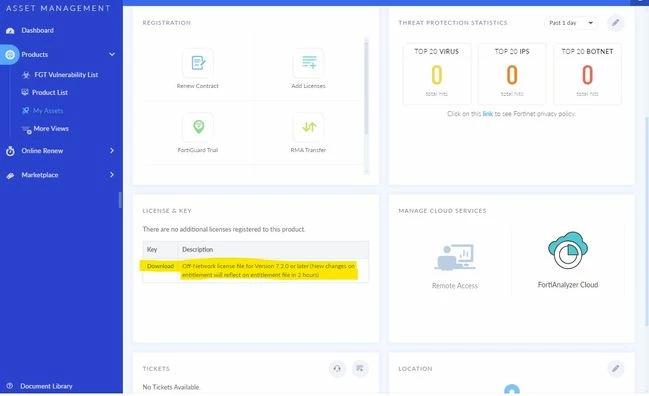Click the RMA Transfer icon

(309, 127)
